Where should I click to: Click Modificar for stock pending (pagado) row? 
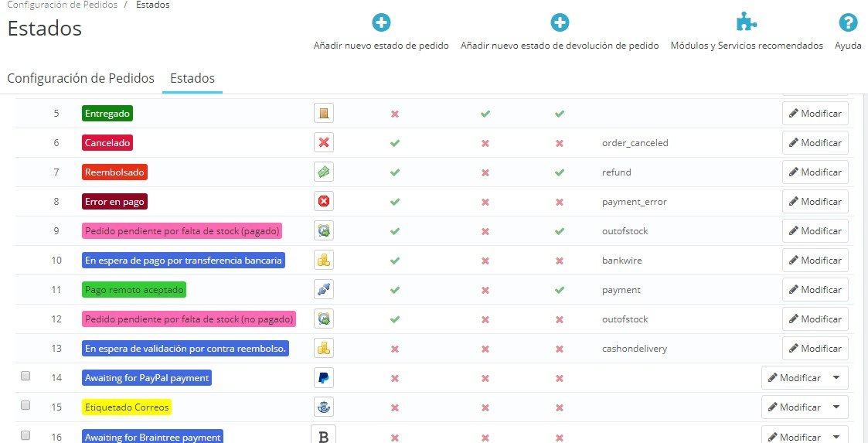(x=815, y=231)
